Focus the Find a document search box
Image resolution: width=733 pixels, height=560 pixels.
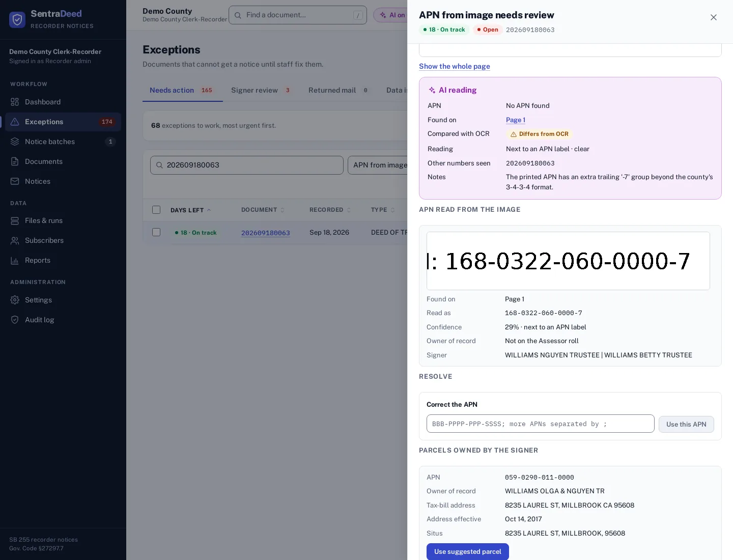click(x=298, y=15)
